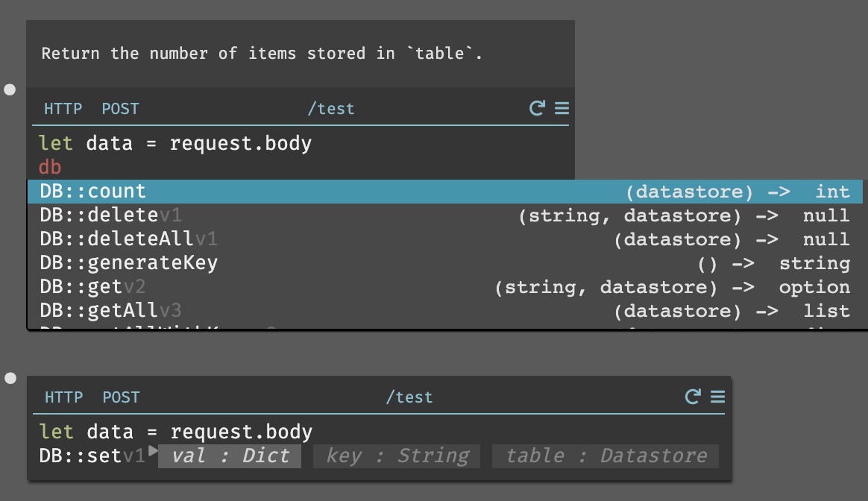Click the play triangle after DB::setv1

153,451
